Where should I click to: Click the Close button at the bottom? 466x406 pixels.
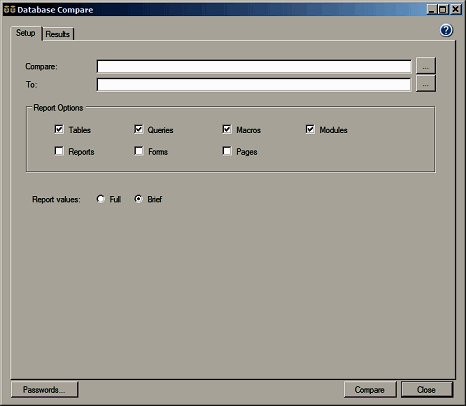tap(427, 389)
